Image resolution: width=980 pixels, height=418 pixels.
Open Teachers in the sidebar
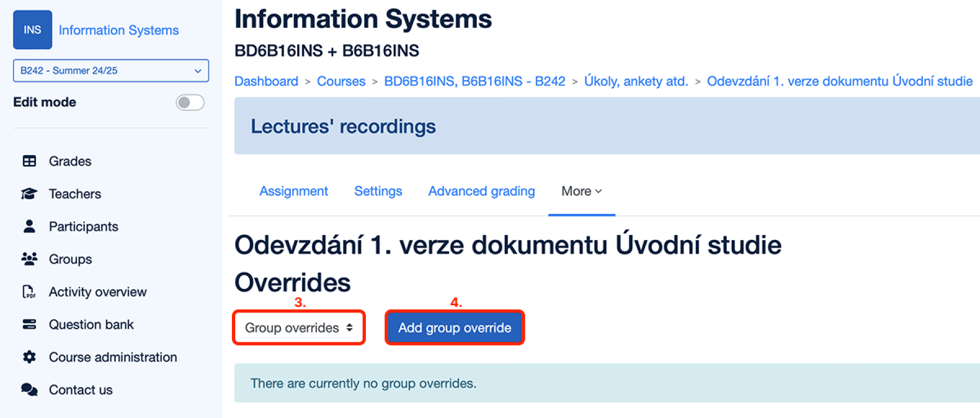point(75,194)
